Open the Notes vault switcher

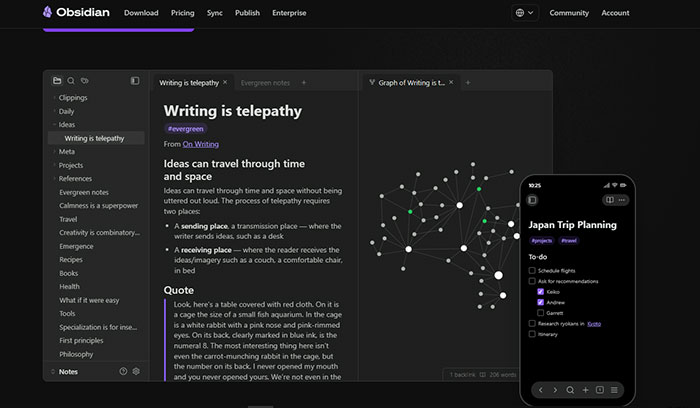(x=65, y=371)
